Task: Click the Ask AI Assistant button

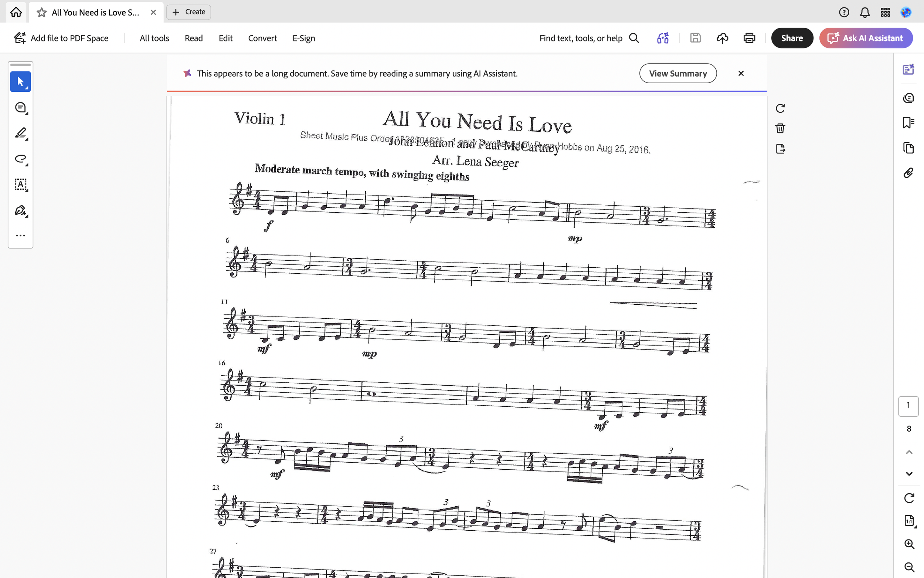Action: (866, 38)
